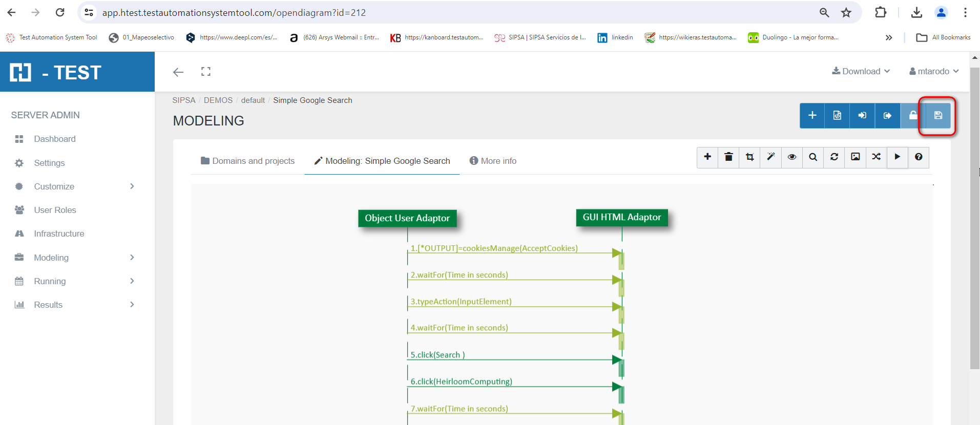Open the More info tab
980x425 pixels.
tap(493, 161)
